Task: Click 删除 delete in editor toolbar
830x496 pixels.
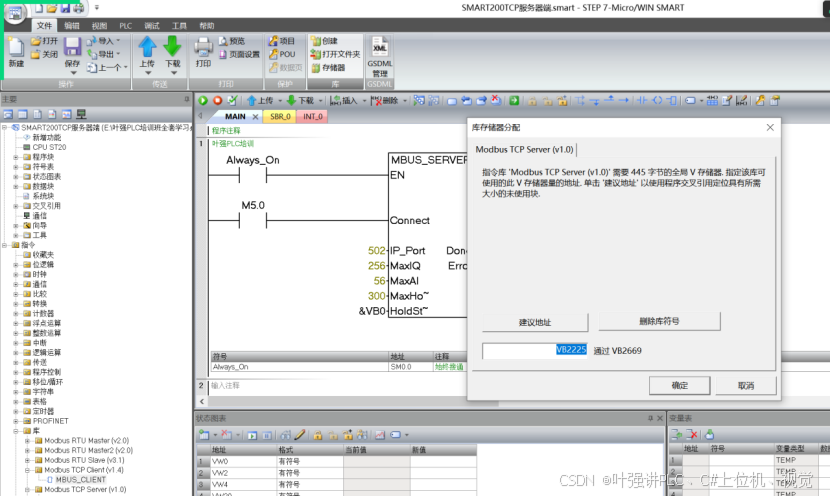Action: [385, 100]
